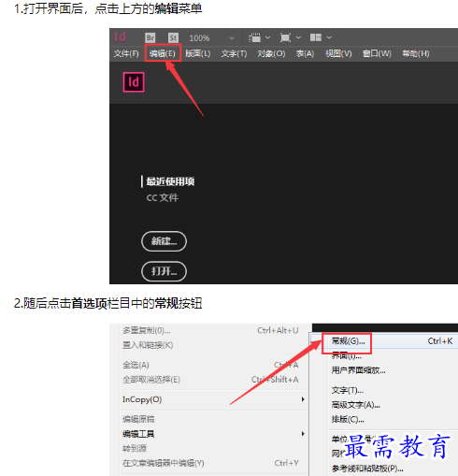
Task: Open the 表(A) menu
Action: point(305,53)
